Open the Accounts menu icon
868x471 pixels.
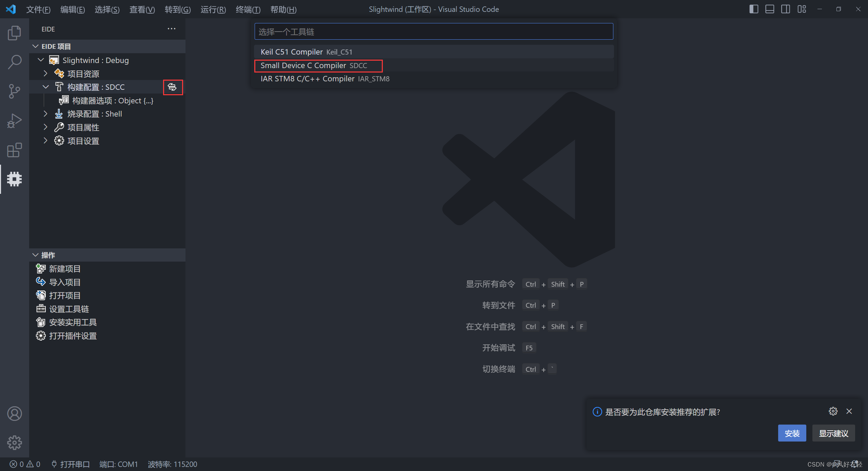click(x=14, y=413)
